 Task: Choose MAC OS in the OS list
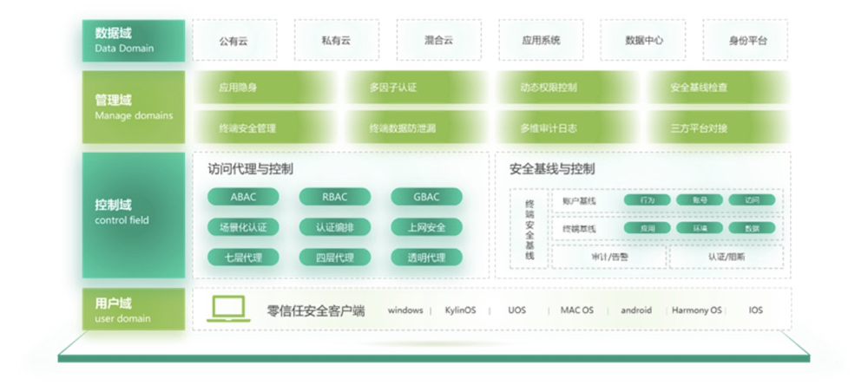click(577, 310)
